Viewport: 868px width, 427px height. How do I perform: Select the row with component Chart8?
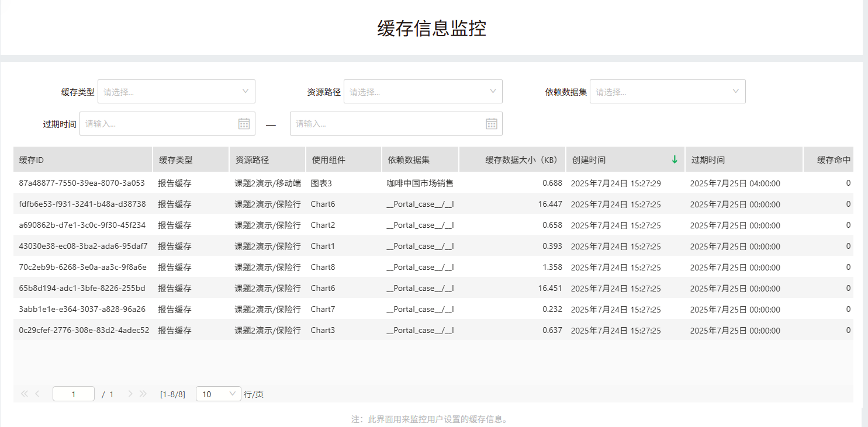point(323,268)
